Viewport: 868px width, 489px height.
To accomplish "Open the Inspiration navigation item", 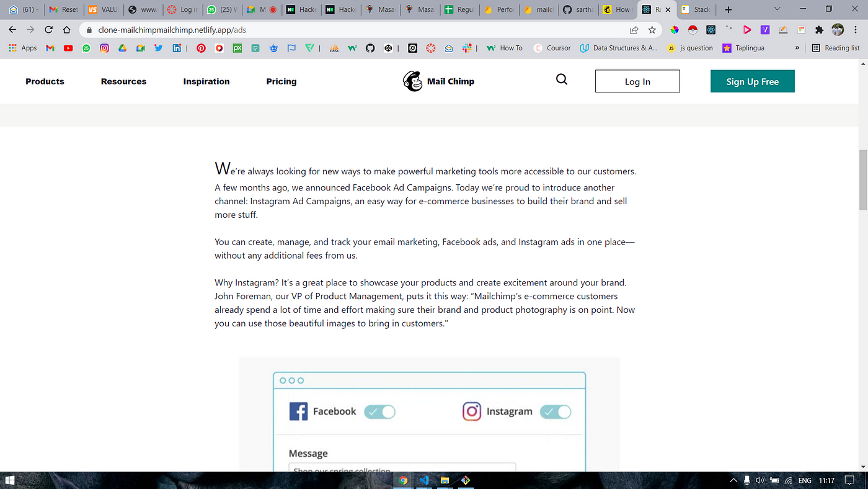I will 206,81.
